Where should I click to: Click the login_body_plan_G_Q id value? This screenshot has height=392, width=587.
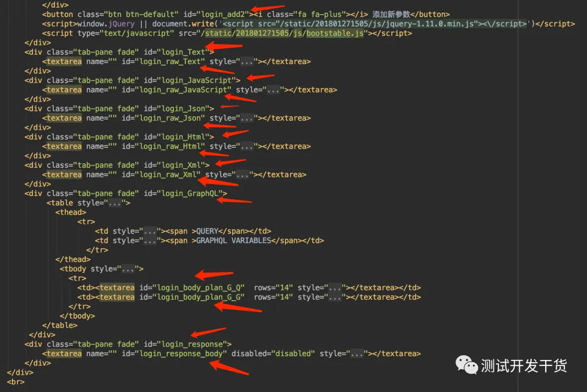[x=199, y=288]
